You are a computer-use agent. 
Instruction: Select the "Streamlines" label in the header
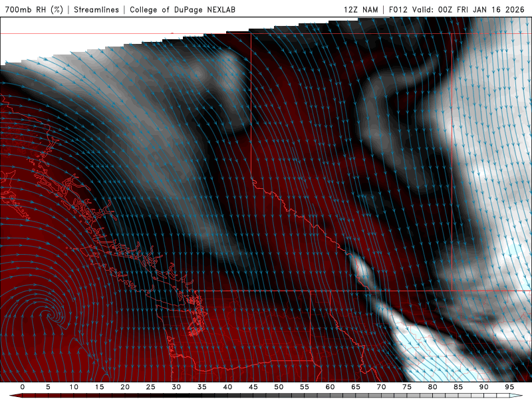(x=96, y=9)
